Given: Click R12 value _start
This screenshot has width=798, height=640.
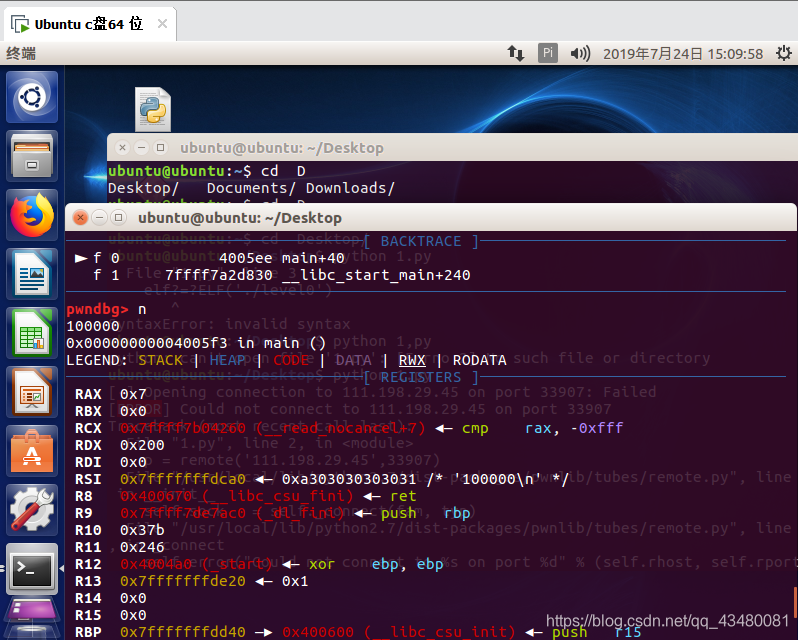Looking at the screenshot, I should [x=196, y=564].
